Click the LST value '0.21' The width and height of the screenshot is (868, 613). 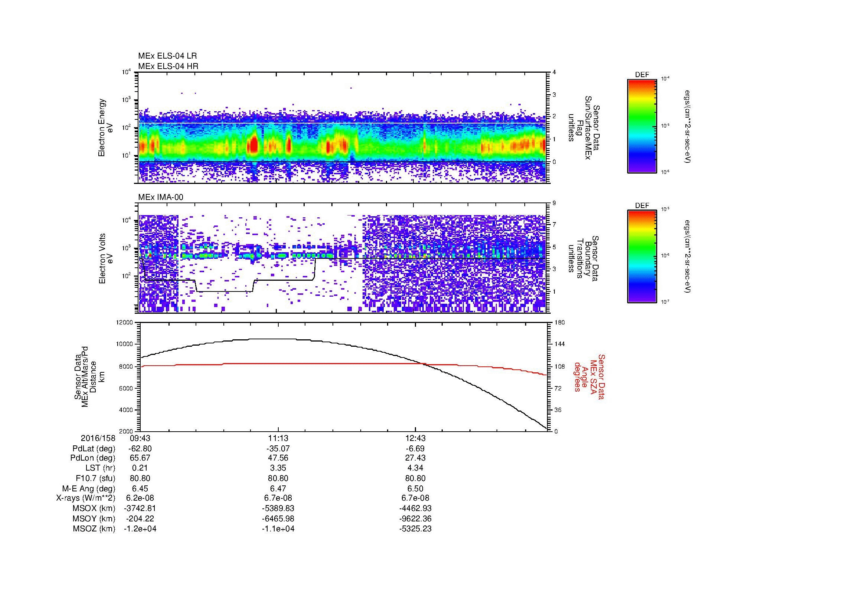pos(140,468)
